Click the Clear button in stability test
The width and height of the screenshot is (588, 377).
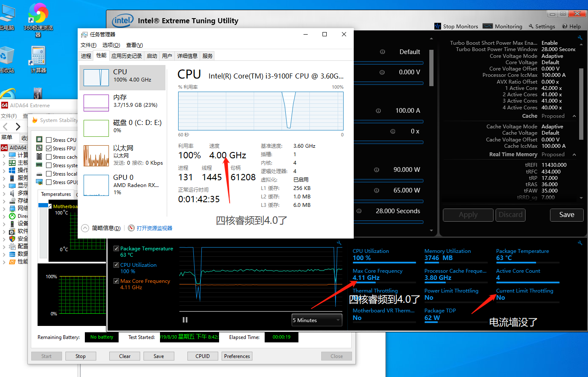click(x=125, y=356)
